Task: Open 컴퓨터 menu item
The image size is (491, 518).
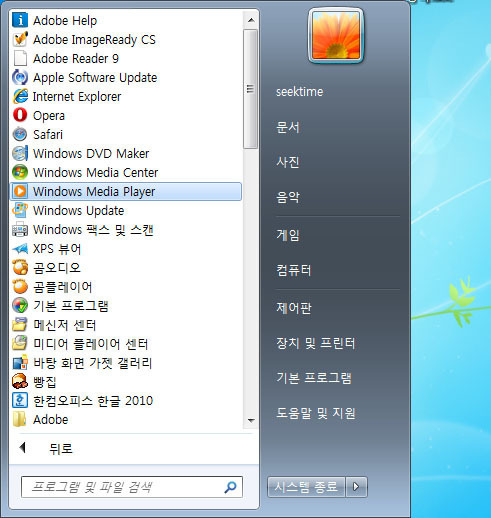Action: [x=293, y=270]
